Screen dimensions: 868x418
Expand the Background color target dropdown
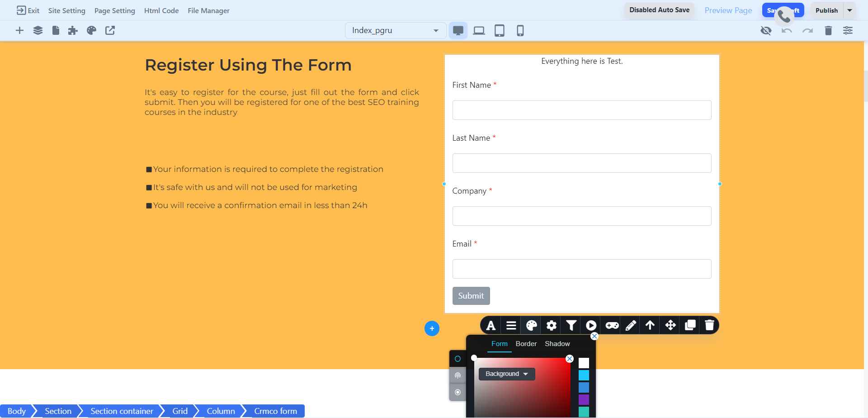coord(506,374)
